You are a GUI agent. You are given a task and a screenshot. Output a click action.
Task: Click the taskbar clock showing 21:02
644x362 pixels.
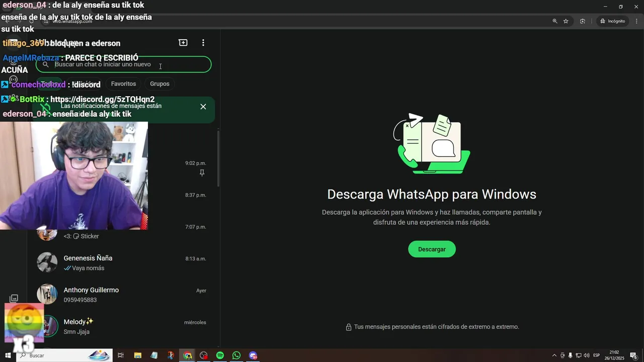point(614,355)
